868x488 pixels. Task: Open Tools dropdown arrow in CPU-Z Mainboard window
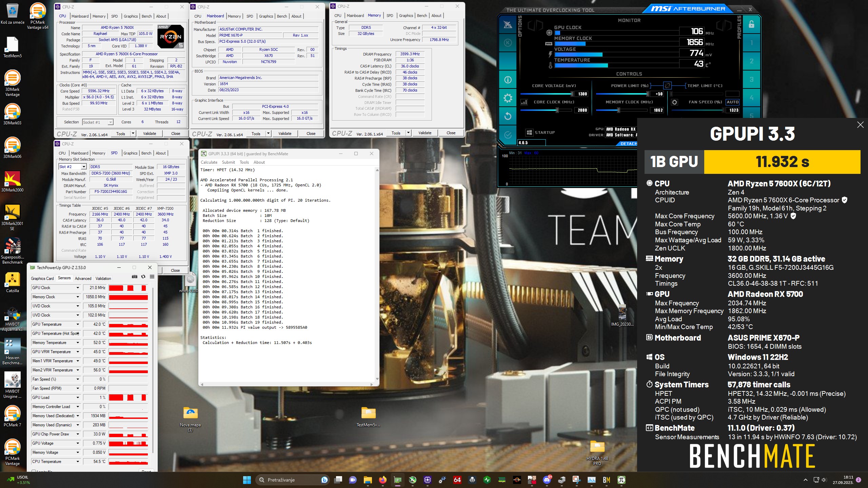point(269,134)
